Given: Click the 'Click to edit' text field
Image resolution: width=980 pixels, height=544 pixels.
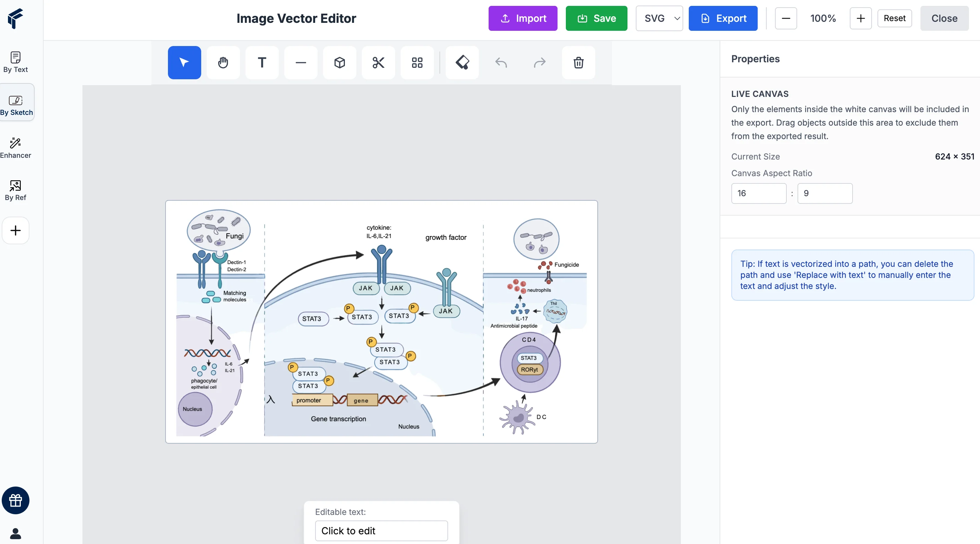Looking at the screenshot, I should tap(381, 530).
